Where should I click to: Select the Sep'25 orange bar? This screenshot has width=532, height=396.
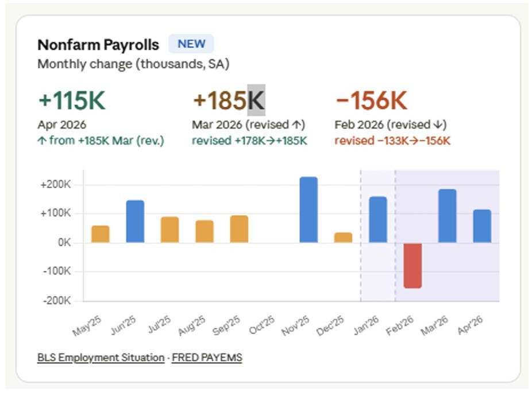coord(239,229)
